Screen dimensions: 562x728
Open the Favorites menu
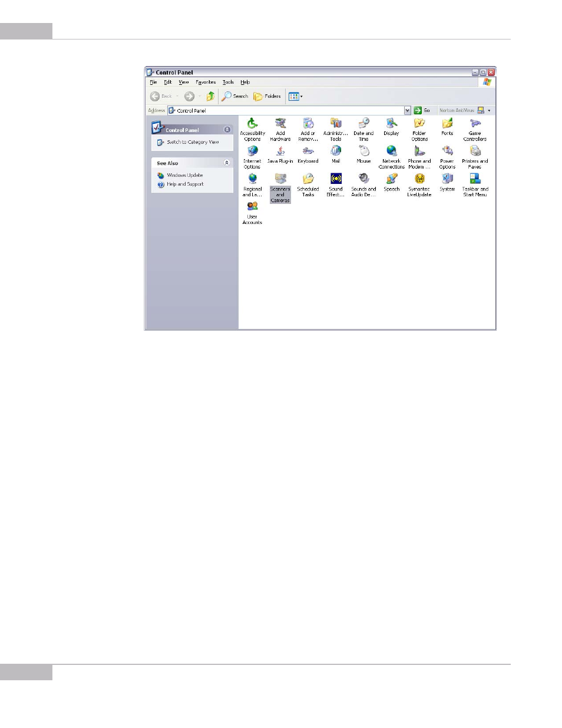tap(206, 83)
